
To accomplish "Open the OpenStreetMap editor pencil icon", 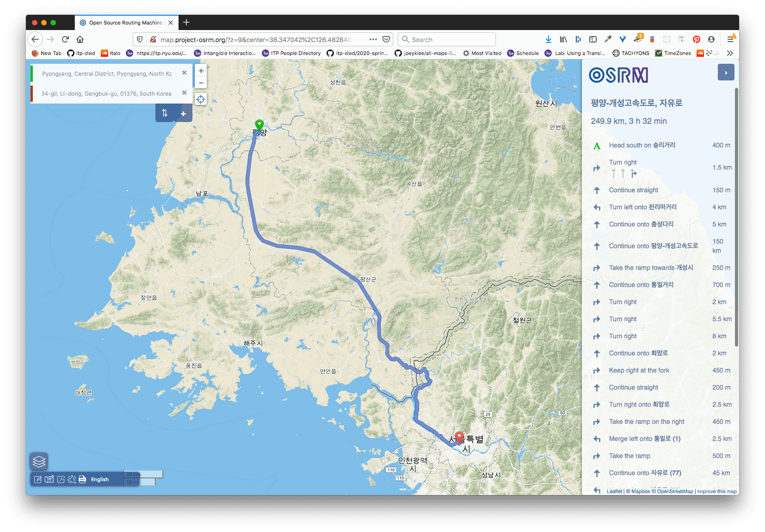I will pyautogui.click(x=38, y=479).
